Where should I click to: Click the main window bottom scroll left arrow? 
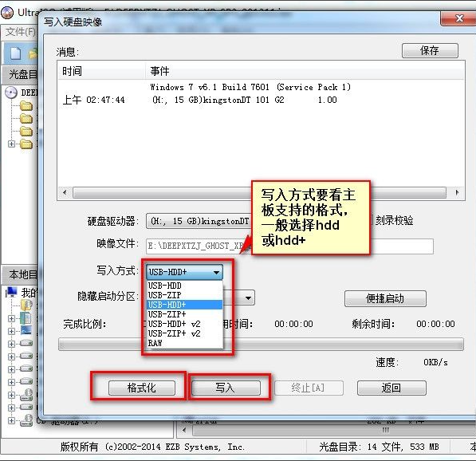[184, 430]
